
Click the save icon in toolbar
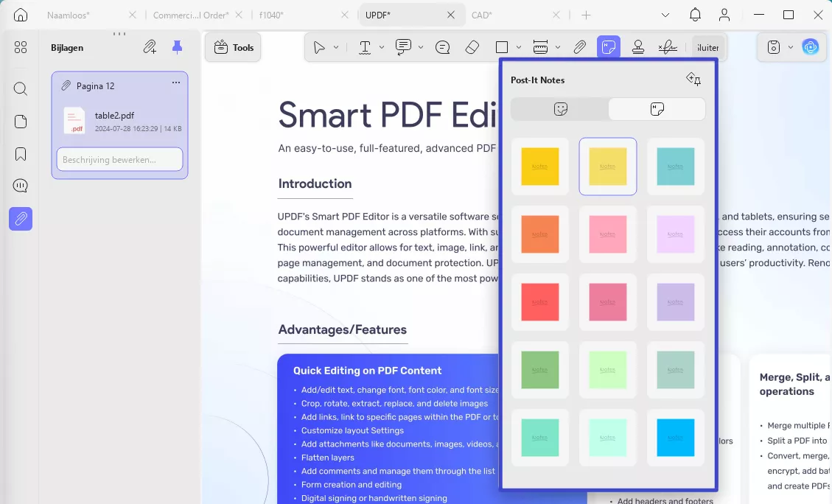[774, 47]
